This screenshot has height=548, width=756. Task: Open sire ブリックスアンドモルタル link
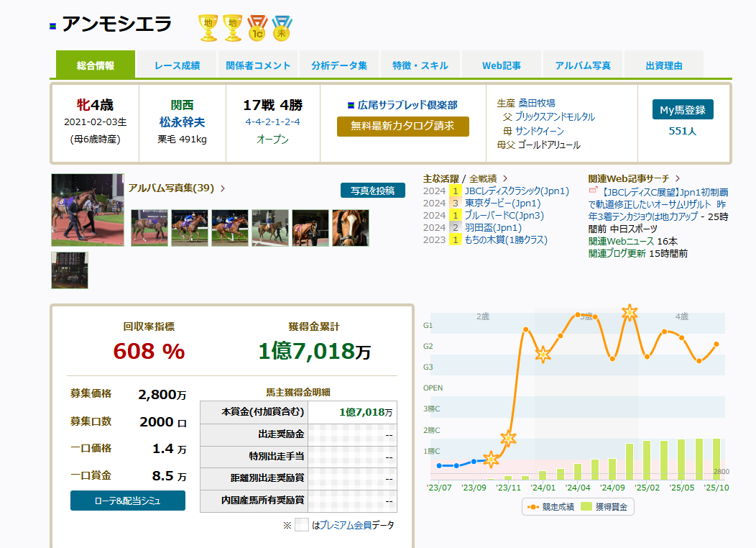click(x=555, y=117)
